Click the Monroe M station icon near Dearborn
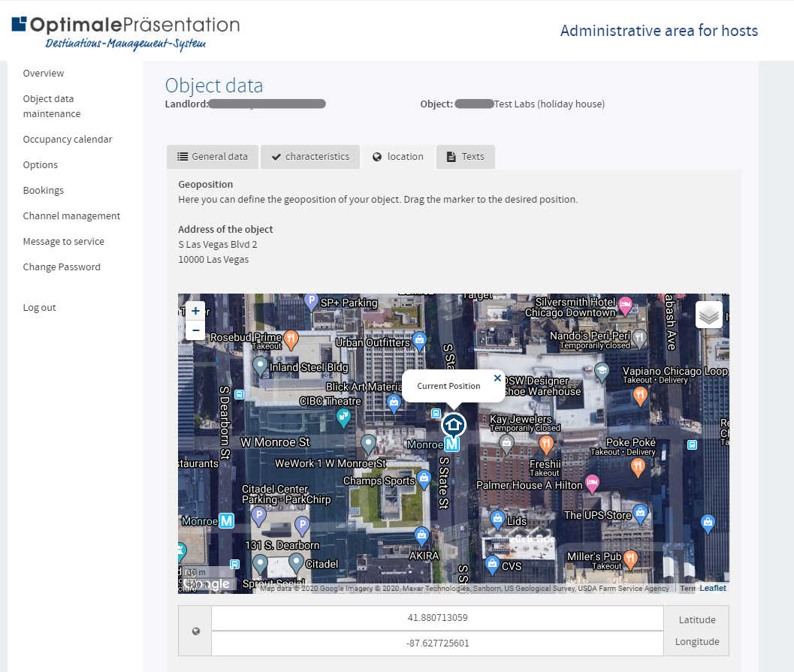This screenshot has width=794, height=672. [226, 520]
